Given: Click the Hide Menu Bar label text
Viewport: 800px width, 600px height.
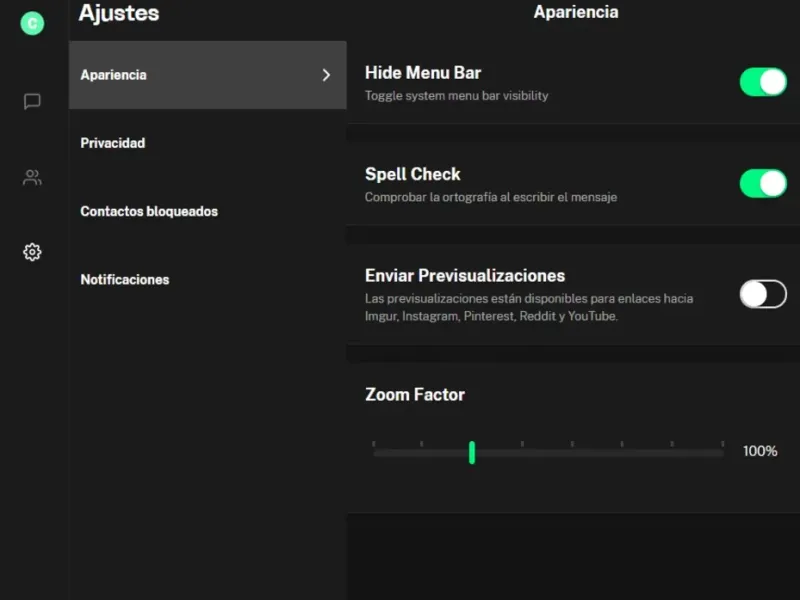Looking at the screenshot, I should click(x=423, y=73).
